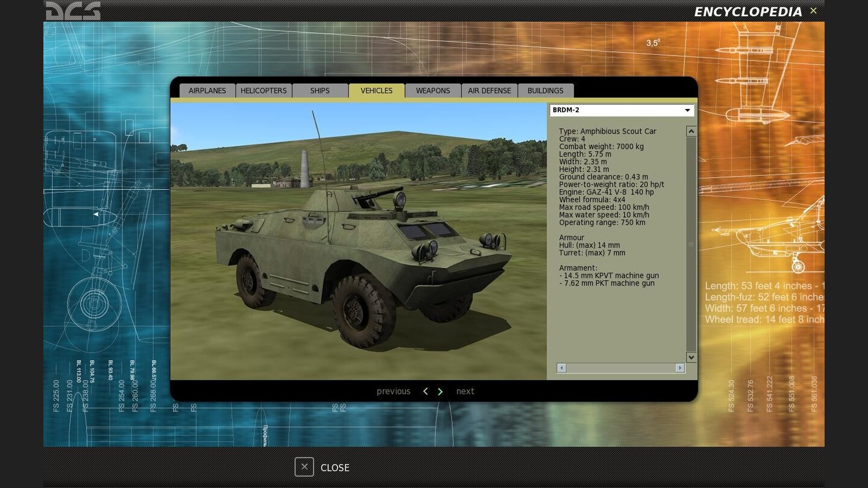Switch to the AIRPLANES tab
This screenshot has width=868, height=488.
pos(207,90)
